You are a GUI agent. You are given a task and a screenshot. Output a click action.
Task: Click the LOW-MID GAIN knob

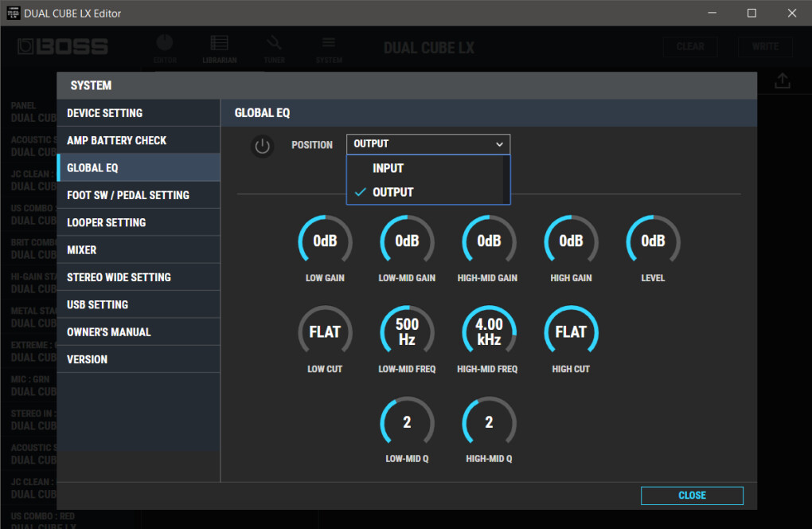[x=407, y=241]
